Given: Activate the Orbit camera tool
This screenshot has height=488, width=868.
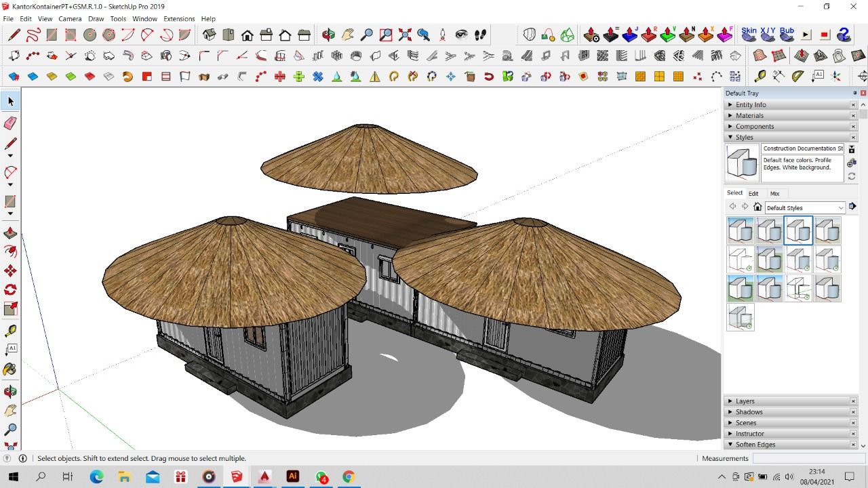Looking at the screenshot, I should point(329,35).
